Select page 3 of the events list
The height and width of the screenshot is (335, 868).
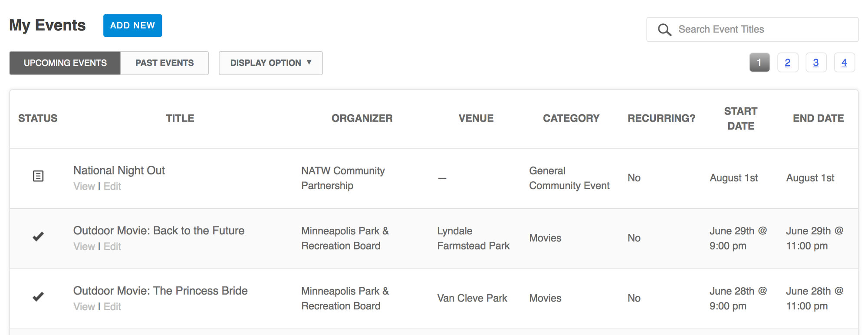[x=816, y=62]
